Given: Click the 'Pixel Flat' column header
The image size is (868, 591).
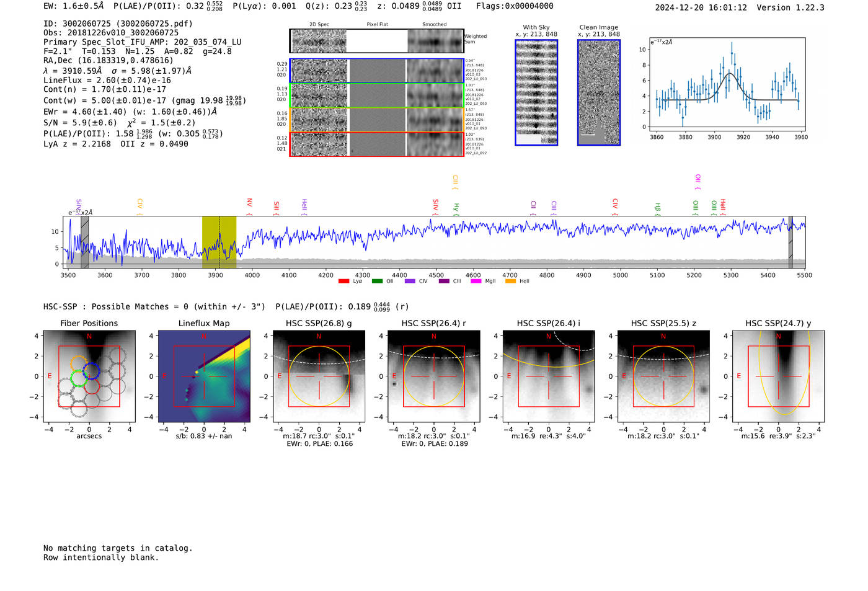Looking at the screenshot, I should click(x=377, y=24).
